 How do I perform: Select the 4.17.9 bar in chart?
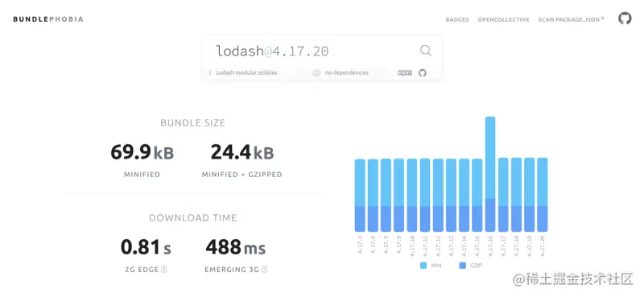pyautogui.click(x=398, y=196)
